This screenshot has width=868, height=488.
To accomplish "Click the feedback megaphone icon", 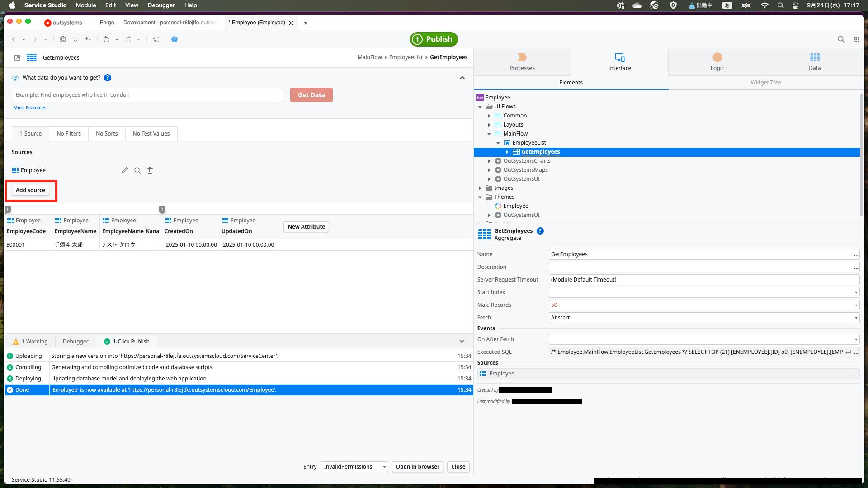I will coord(156,39).
